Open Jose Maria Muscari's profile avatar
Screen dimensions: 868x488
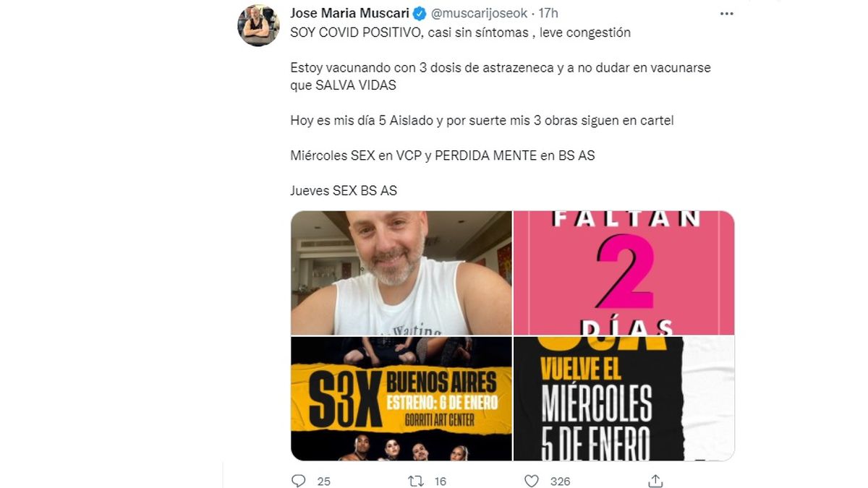(258, 26)
